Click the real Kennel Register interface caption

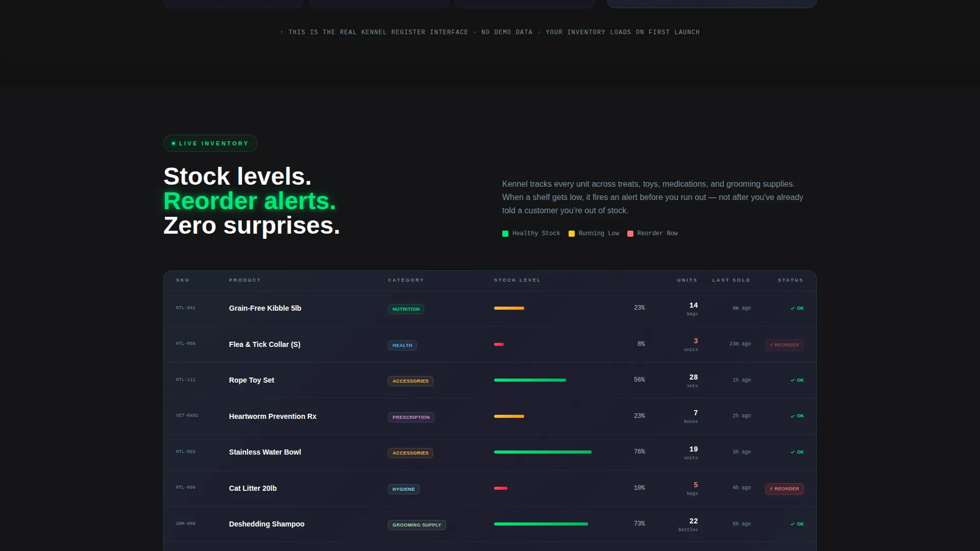pyautogui.click(x=490, y=32)
